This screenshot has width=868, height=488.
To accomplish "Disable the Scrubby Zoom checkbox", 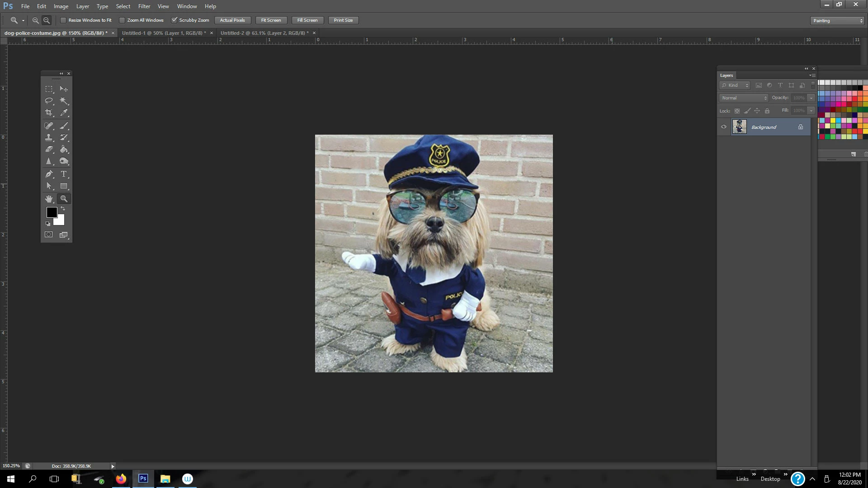I will 174,20.
